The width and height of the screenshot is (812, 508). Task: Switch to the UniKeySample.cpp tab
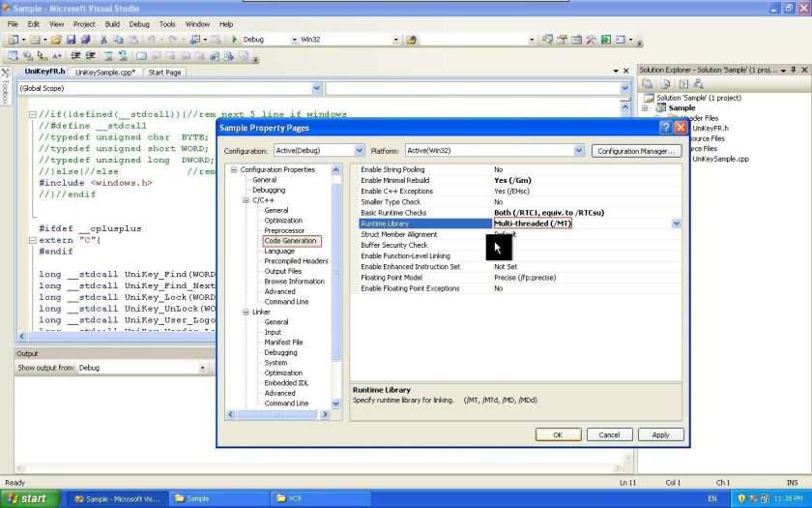point(105,73)
